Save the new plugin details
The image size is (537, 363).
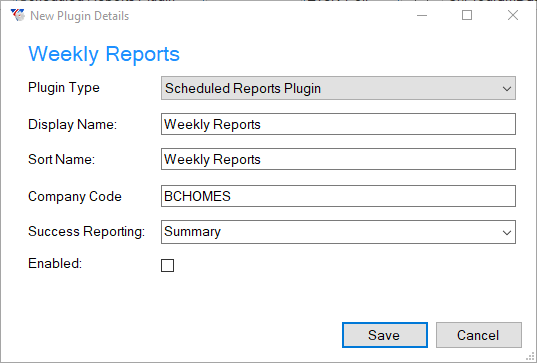[x=385, y=335]
